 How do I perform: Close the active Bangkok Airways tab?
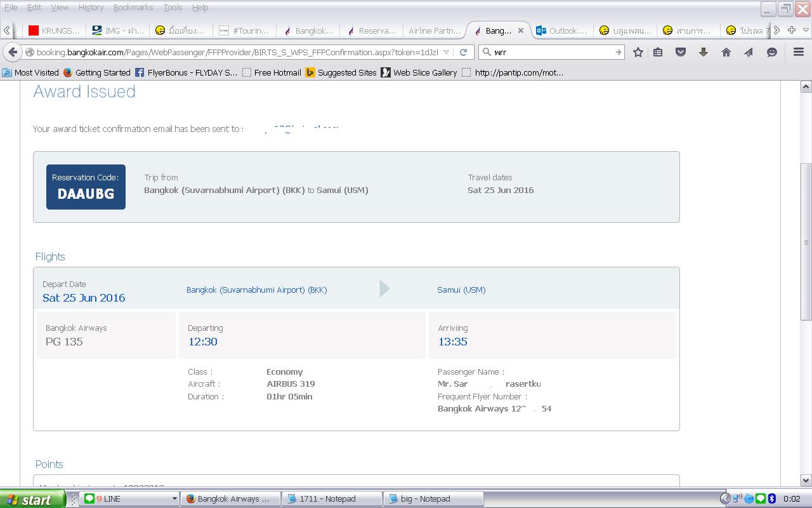[x=521, y=30]
